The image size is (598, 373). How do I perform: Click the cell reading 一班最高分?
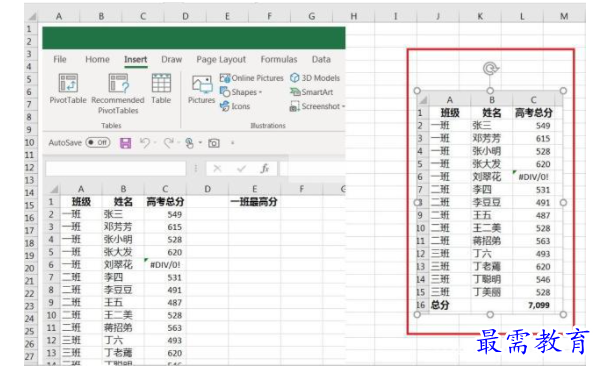click(254, 202)
